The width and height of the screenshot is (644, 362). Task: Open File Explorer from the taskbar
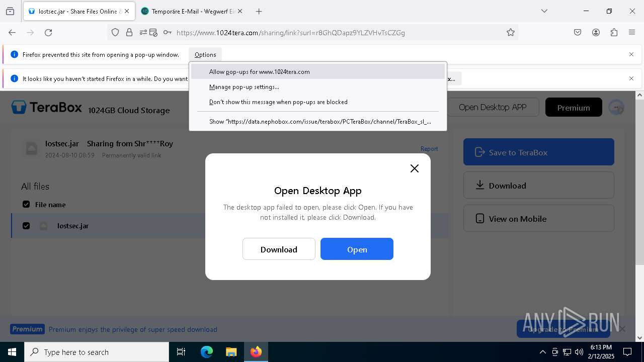(x=231, y=352)
